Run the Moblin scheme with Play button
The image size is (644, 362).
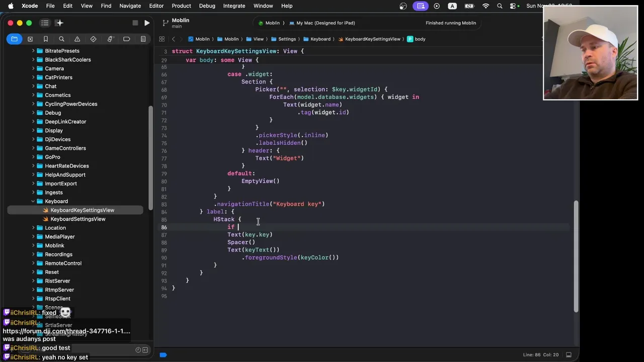(146, 23)
